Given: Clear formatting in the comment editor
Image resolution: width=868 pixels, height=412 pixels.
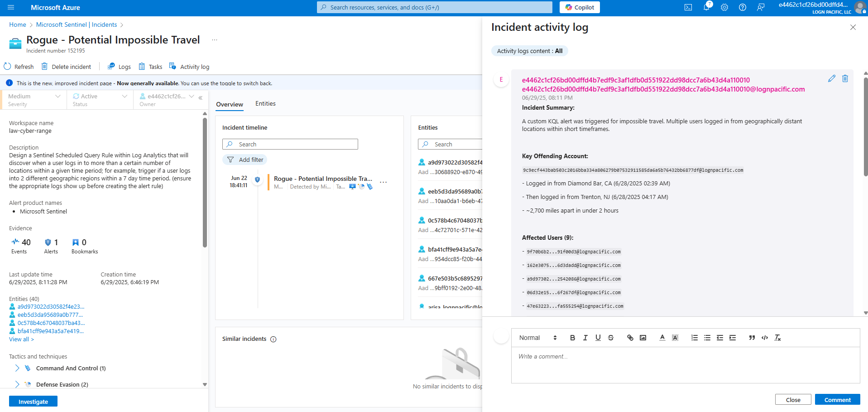Looking at the screenshot, I should tap(777, 338).
